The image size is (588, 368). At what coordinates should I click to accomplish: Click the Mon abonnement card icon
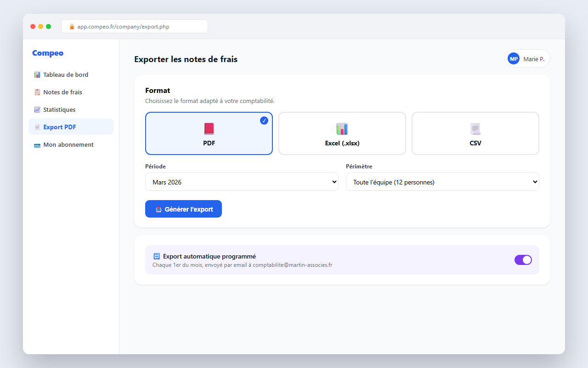click(x=37, y=144)
